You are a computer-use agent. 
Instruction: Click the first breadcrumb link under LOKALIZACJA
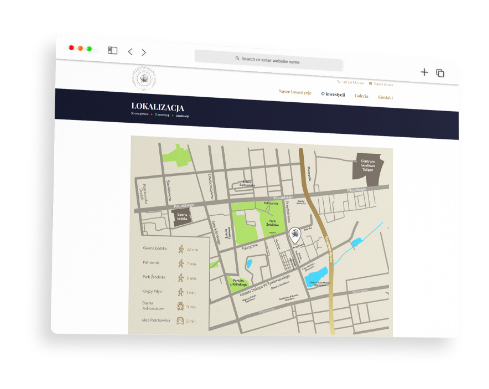pos(140,114)
